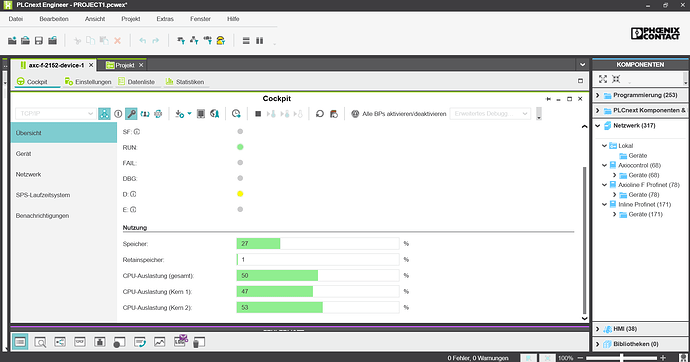Viewport: 690px width, 362px height.
Task: Click the Undo arrow icon
Action: (x=143, y=40)
